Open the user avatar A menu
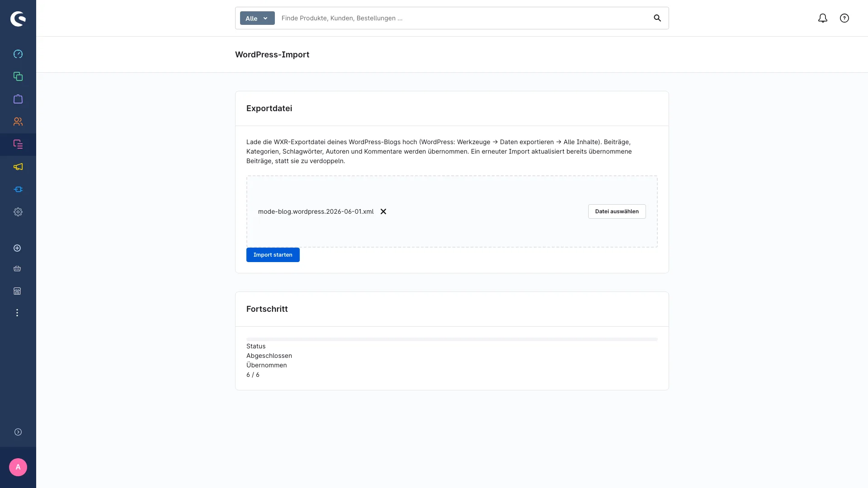This screenshot has height=488, width=868. coord(18,467)
